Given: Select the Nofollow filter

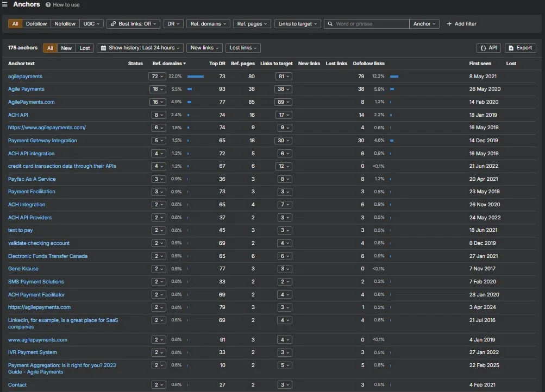Looking at the screenshot, I should pyautogui.click(x=65, y=23).
